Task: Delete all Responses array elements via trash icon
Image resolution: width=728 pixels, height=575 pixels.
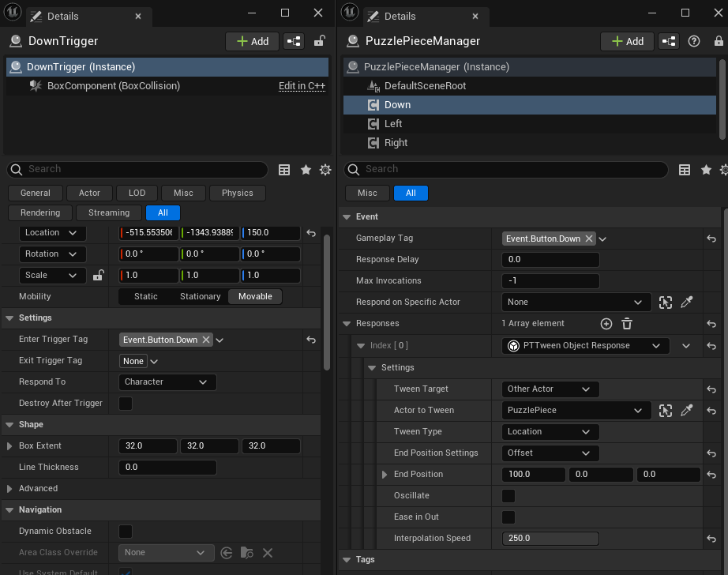Action: [x=626, y=324]
